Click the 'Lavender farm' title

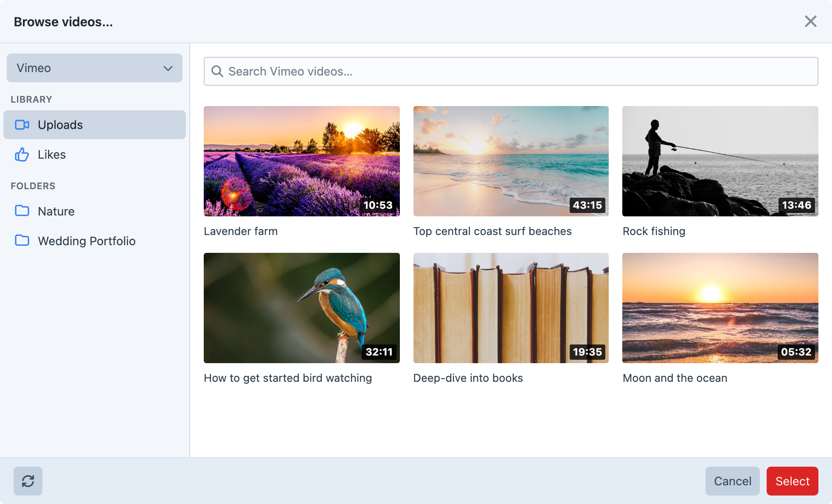point(241,231)
